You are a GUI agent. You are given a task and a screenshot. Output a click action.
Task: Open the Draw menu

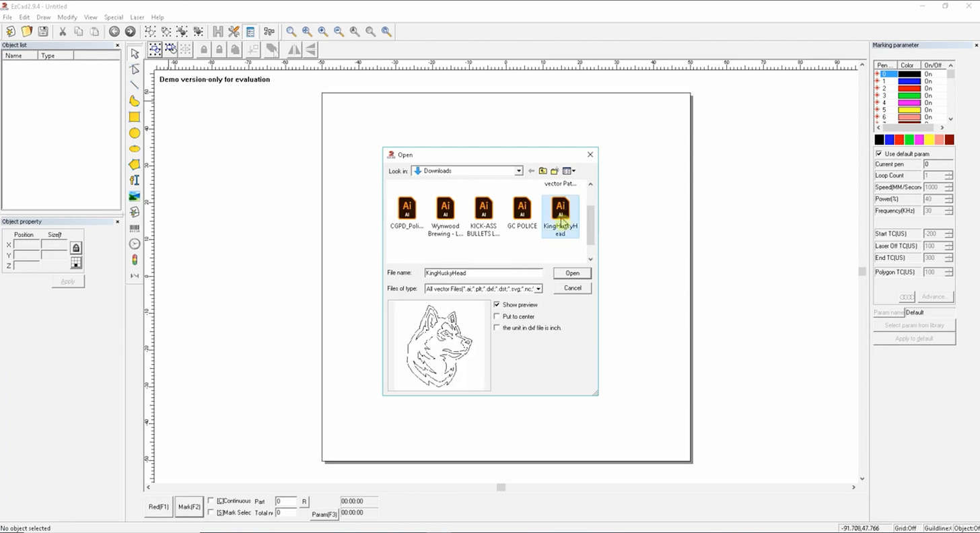(43, 17)
